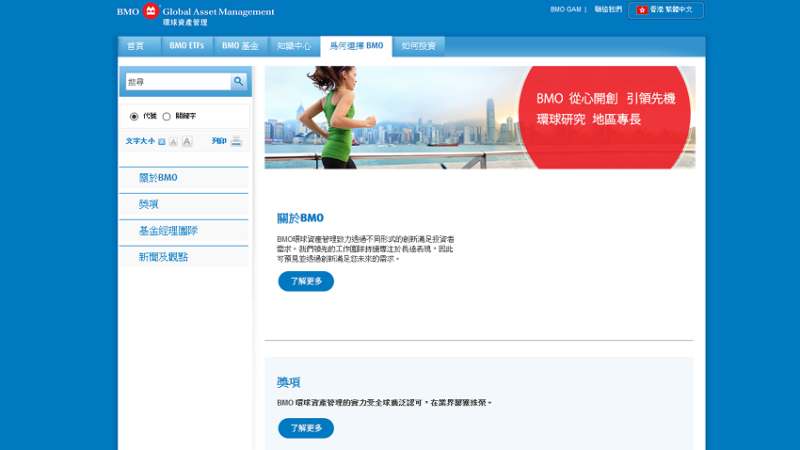Click the magnifier search icon button
This screenshot has width=800, height=450.
click(238, 82)
